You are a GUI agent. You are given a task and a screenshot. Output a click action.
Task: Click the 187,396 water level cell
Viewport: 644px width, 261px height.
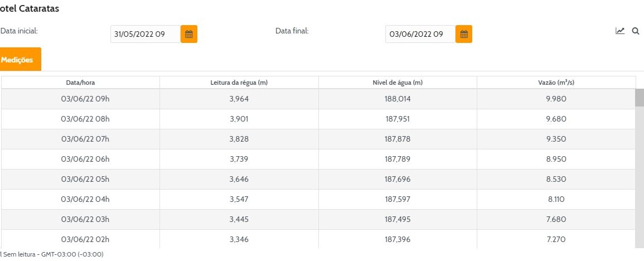pos(397,239)
